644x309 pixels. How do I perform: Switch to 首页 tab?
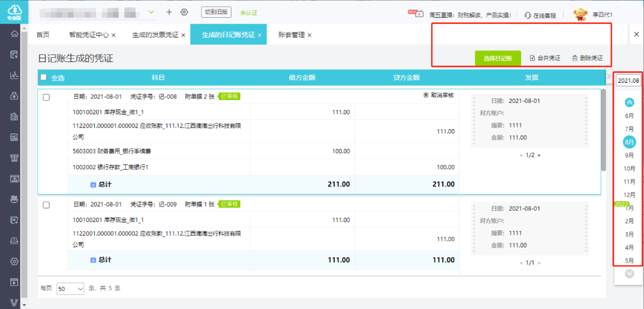tap(43, 35)
